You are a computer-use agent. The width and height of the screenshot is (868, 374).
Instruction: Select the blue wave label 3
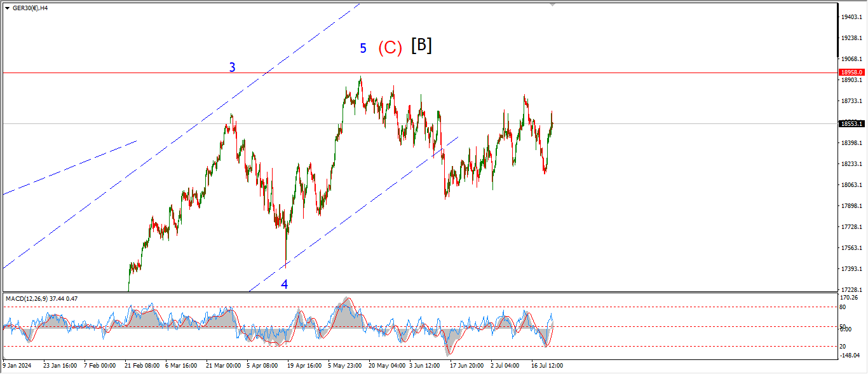[233, 67]
